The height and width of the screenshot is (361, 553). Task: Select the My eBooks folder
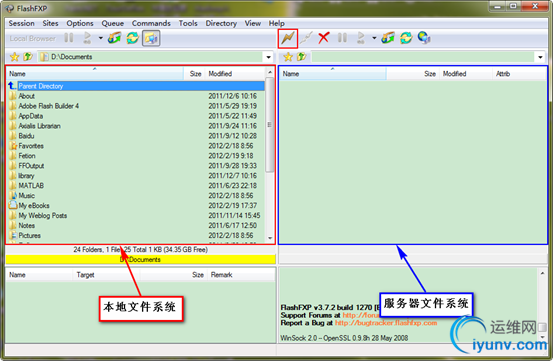pyautogui.click(x=136, y=206)
